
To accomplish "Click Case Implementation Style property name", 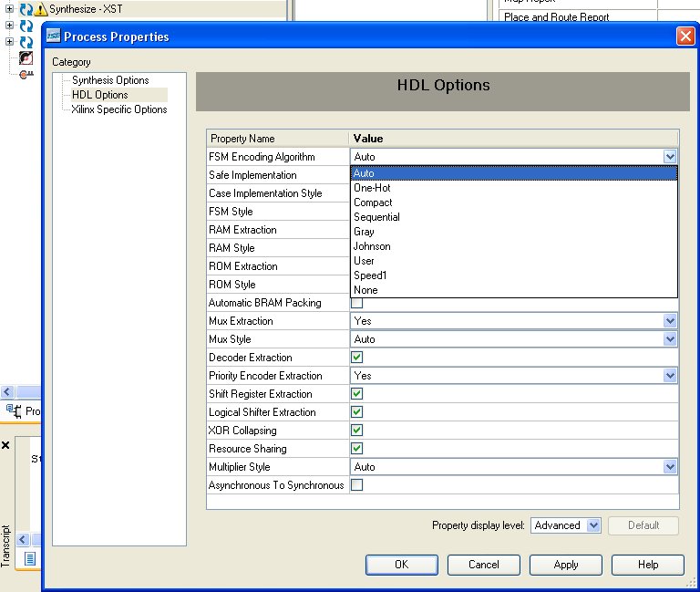I will tap(265, 193).
